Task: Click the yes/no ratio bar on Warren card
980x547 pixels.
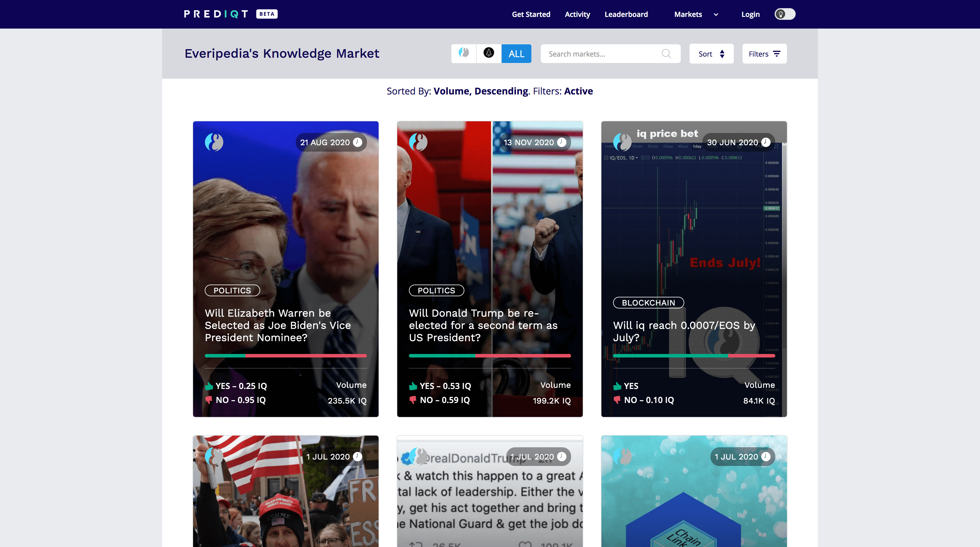Action: point(285,356)
